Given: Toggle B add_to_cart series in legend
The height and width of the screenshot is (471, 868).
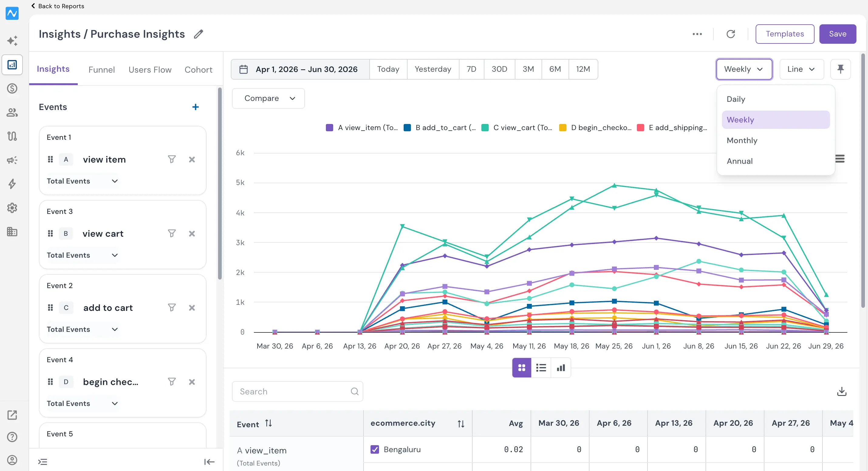Looking at the screenshot, I should [440, 128].
